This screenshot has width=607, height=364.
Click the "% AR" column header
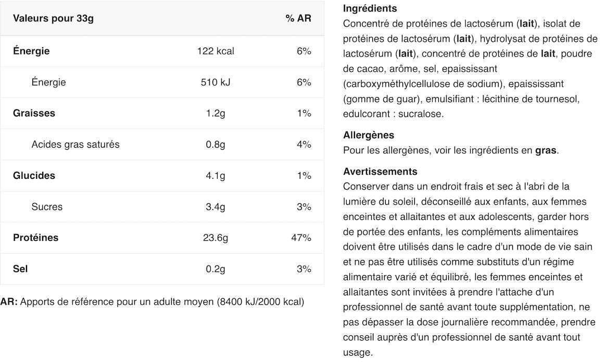click(x=298, y=19)
